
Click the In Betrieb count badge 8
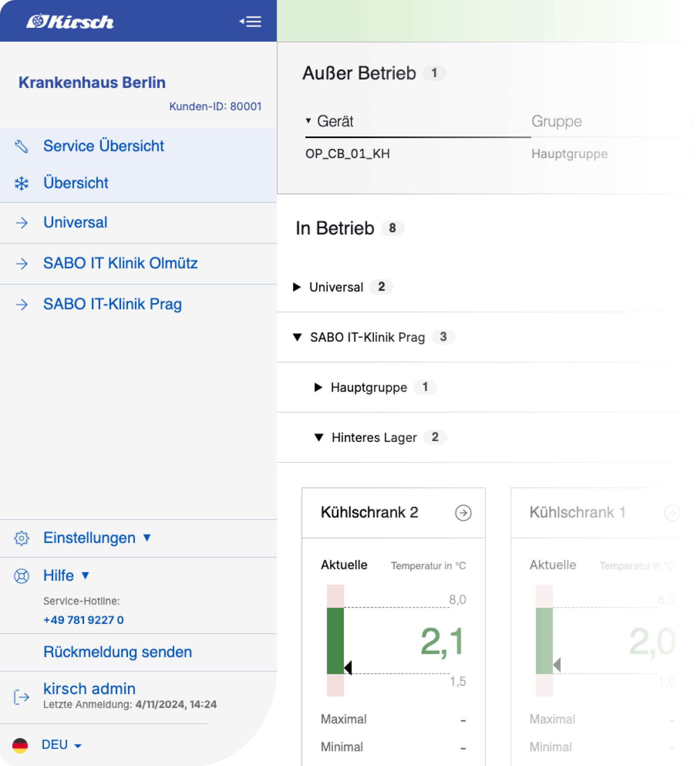click(x=392, y=228)
